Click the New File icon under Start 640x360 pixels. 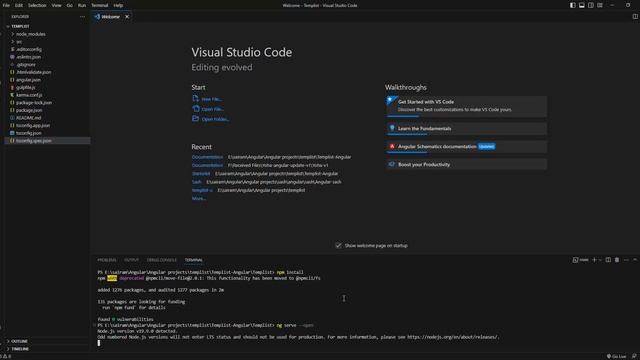[x=196, y=98]
